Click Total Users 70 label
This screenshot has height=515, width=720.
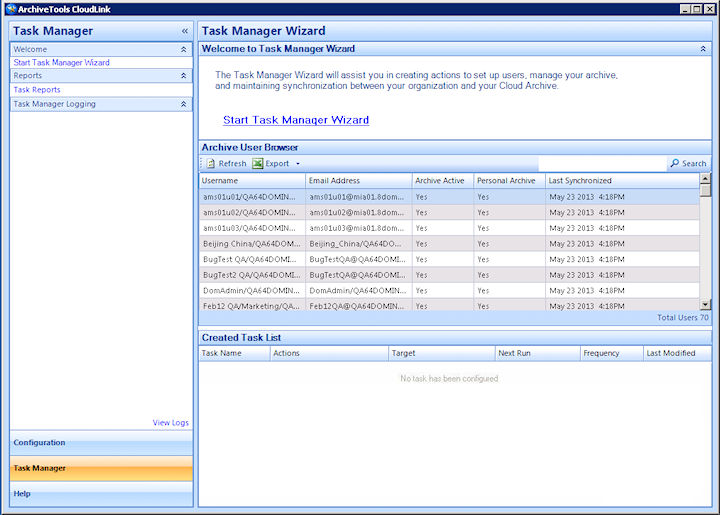[x=682, y=318]
